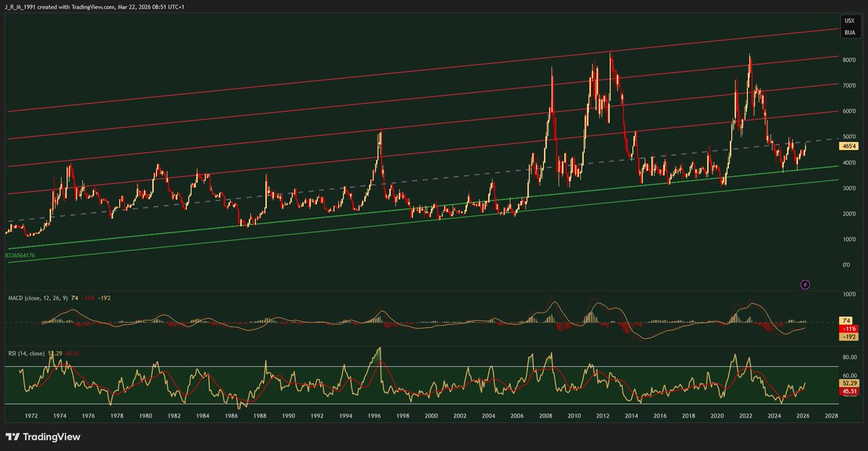Image resolution: width=868 pixels, height=451 pixels.
Task: Click the 2020 time axis label
Action: [717, 416]
